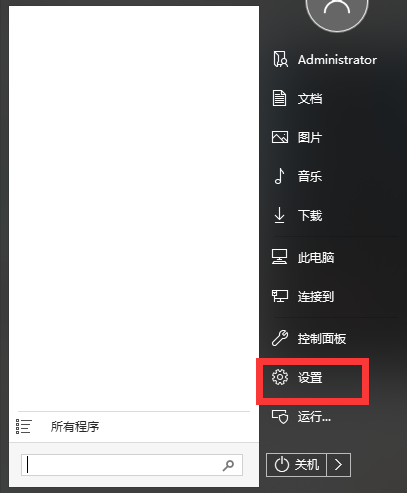This screenshot has width=407, height=493.
Task: Click the 音乐 music note icon
Action: 279,176
